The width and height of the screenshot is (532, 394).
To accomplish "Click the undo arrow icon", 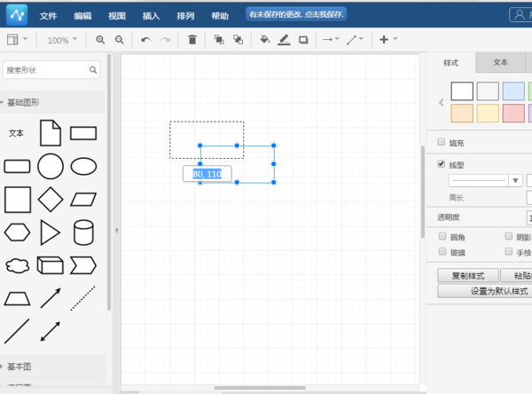I will [145, 40].
